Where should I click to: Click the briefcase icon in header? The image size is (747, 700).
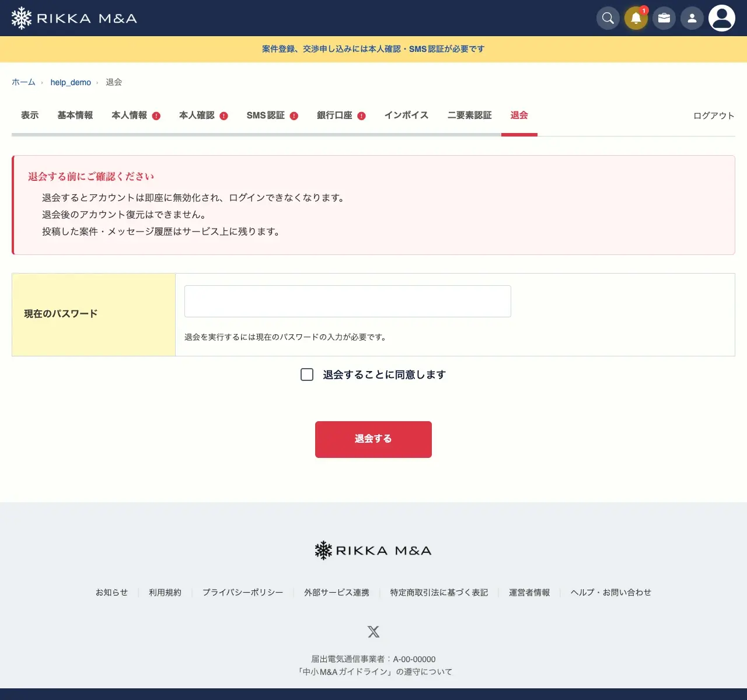click(x=664, y=18)
